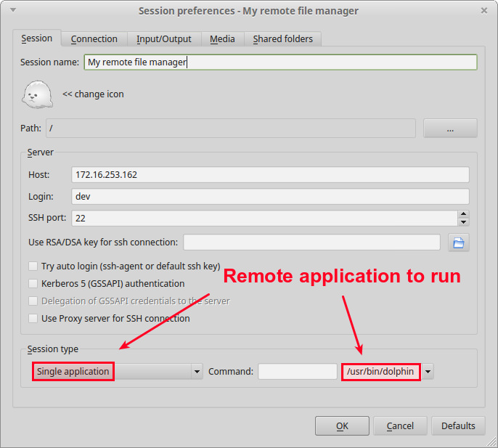Screen dimensions: 498x448
Task: Decrease SSH port with down arrow
Action: click(x=463, y=222)
